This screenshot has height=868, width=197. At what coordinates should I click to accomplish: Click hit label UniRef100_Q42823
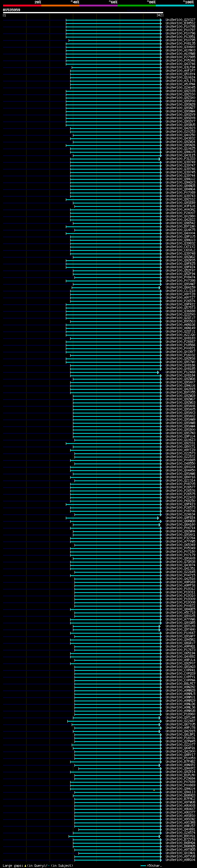click(x=180, y=128)
